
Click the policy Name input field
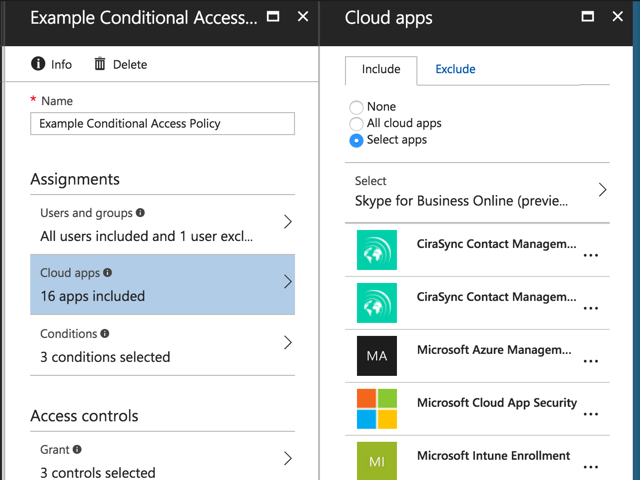click(x=162, y=124)
